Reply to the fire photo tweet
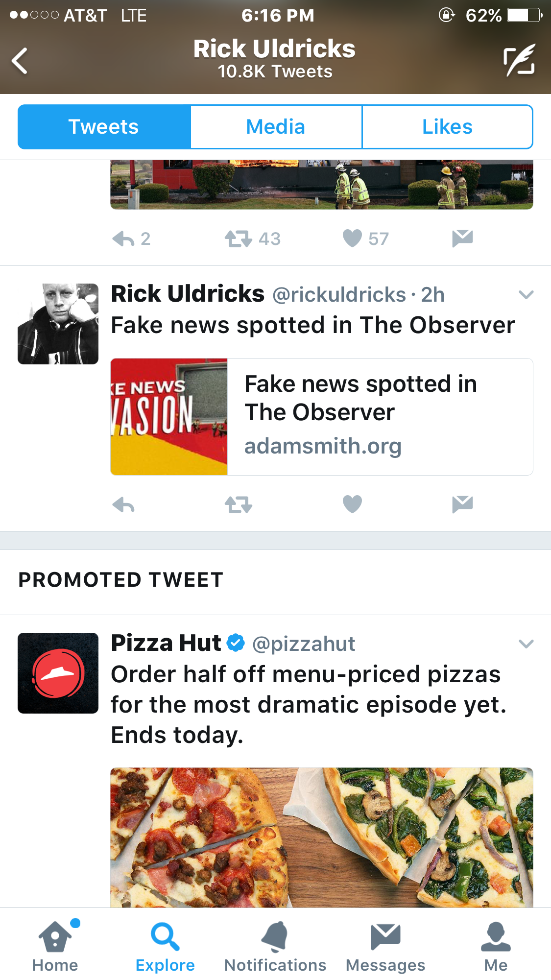The width and height of the screenshot is (551, 980). (123, 239)
